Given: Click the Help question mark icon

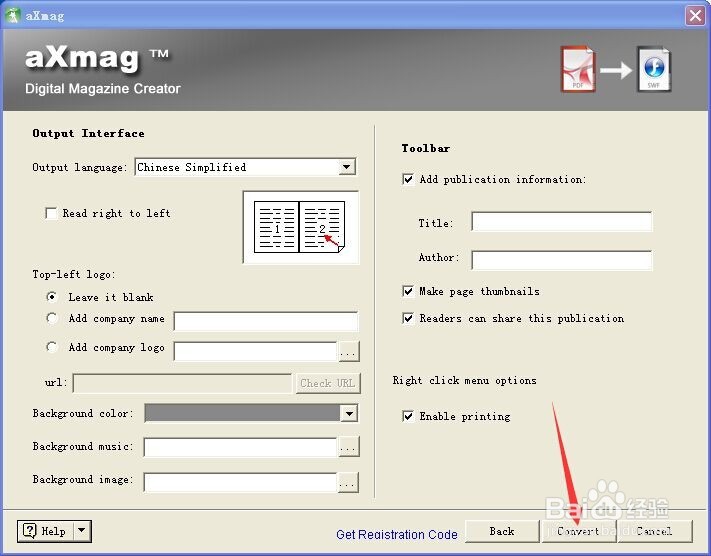Looking at the screenshot, I should 29,531.
